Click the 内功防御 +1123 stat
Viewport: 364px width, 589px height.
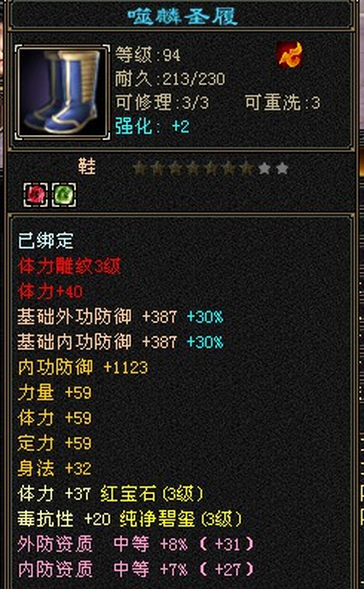coord(83,367)
